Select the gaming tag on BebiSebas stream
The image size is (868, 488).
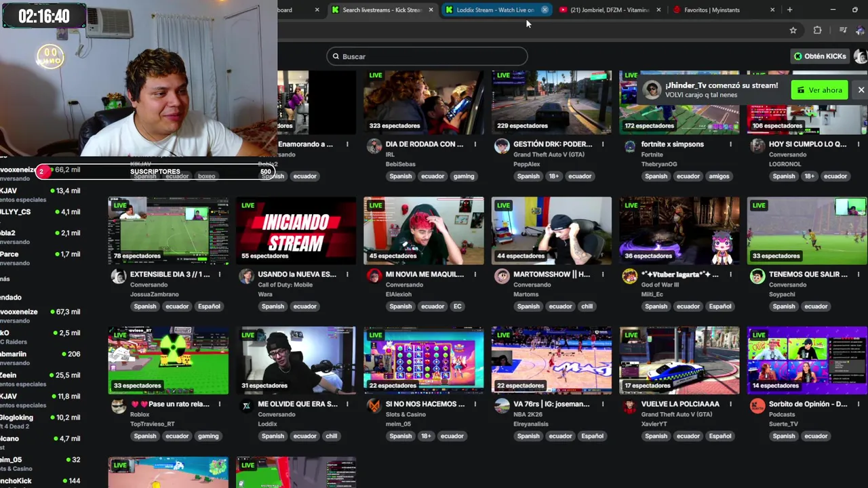(464, 176)
